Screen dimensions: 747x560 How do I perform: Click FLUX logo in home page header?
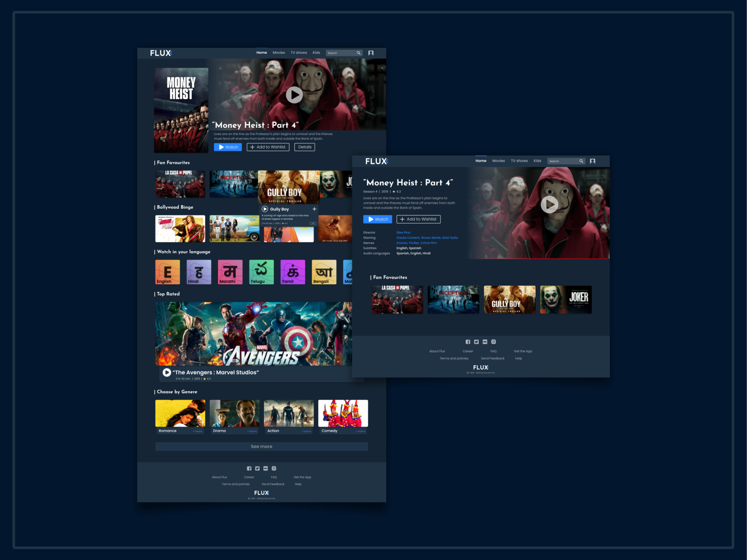tap(161, 53)
